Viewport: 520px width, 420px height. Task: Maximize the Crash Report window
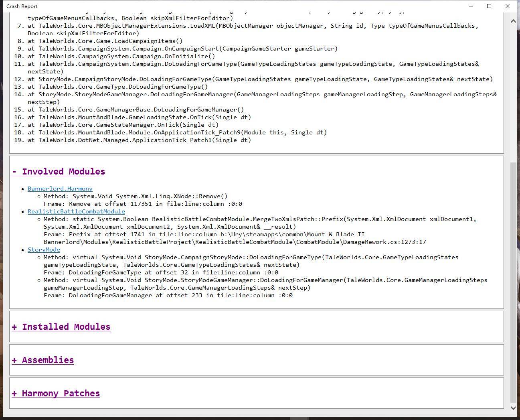489,6
